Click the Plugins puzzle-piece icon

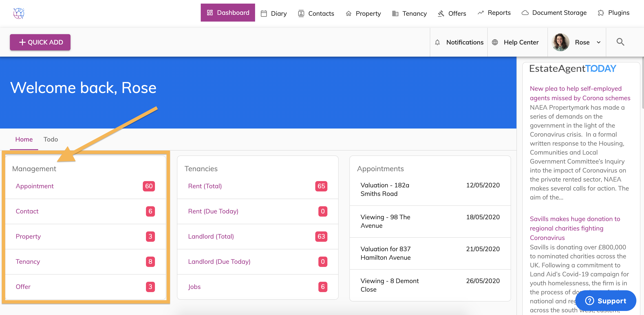coord(601,13)
